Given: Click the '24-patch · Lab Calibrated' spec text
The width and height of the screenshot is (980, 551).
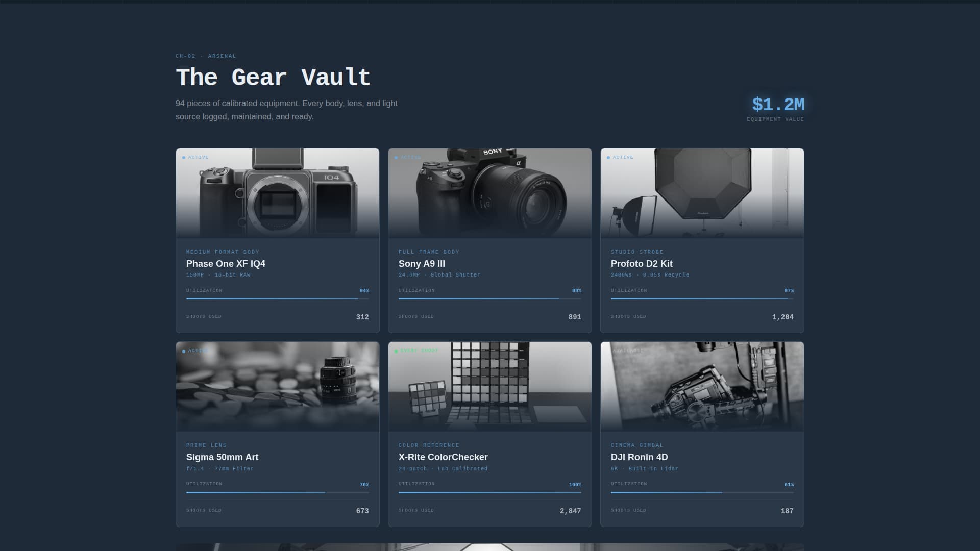Looking at the screenshot, I should 443,469.
